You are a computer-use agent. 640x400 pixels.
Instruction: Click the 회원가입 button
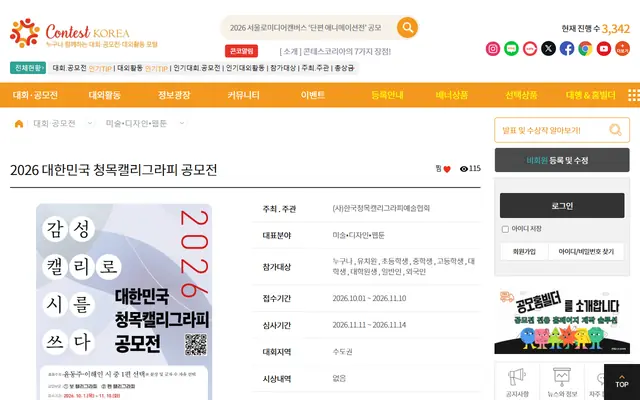[x=524, y=252]
